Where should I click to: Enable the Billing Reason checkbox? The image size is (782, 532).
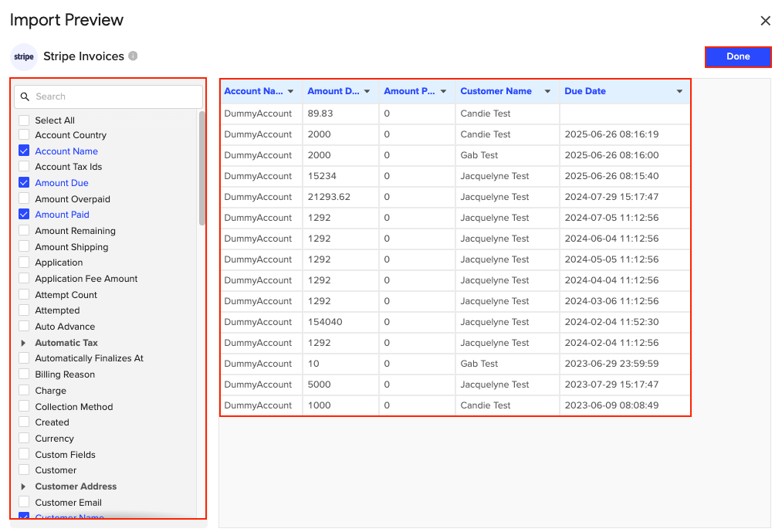point(23,374)
